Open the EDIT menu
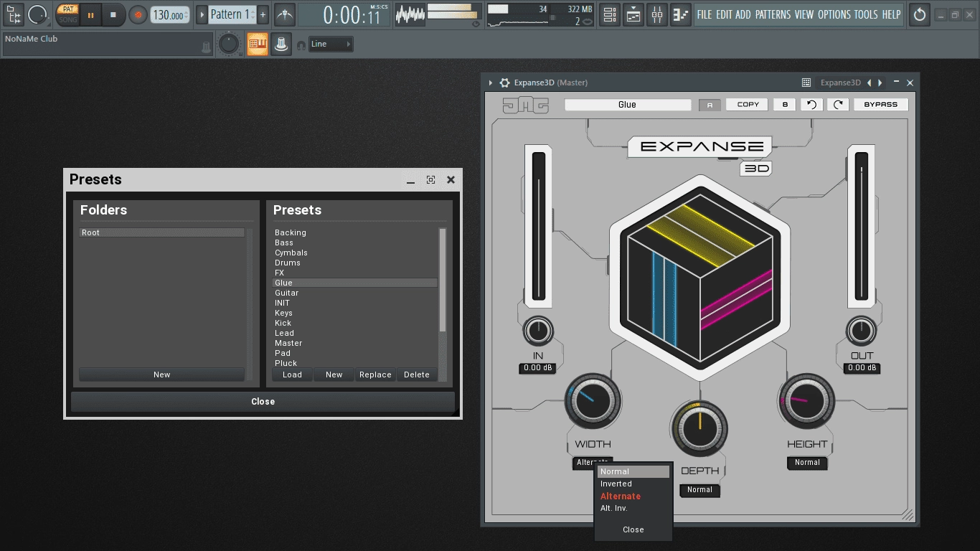The height and width of the screenshot is (551, 980). (724, 14)
